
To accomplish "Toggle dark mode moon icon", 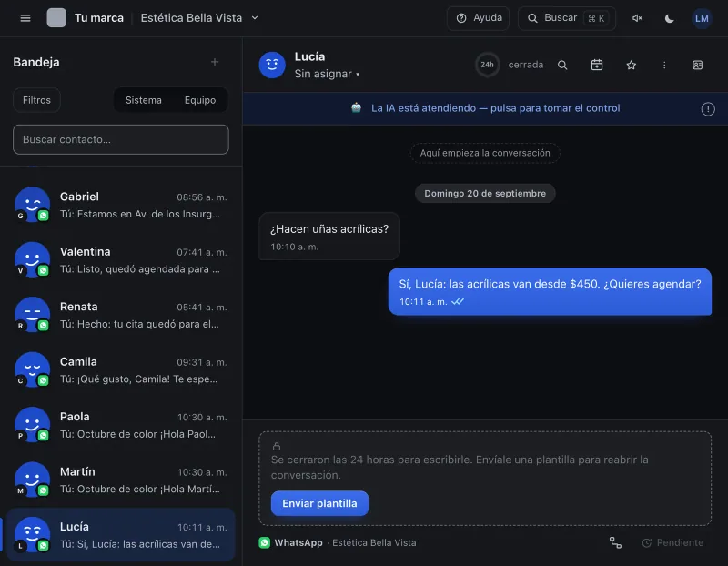I will click(x=669, y=18).
